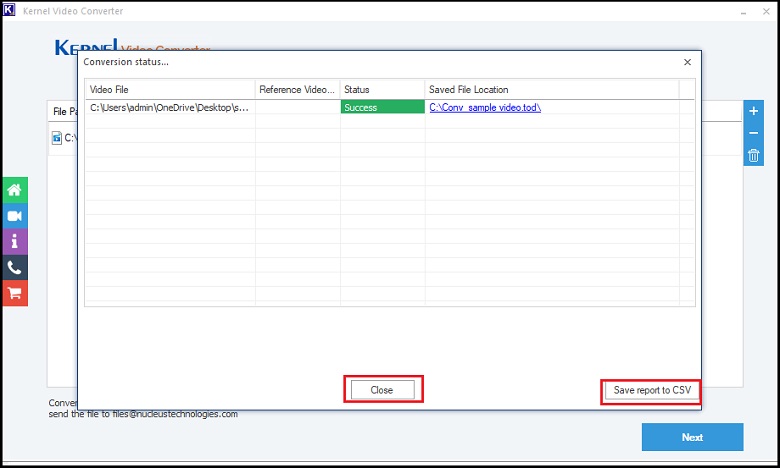The width and height of the screenshot is (780, 468).
Task: Open the shopping cart buy icon
Action: point(14,293)
